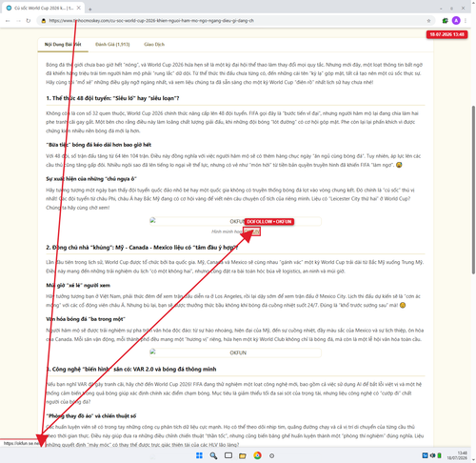Open the Windows Start menu
The height and width of the screenshot is (463, 476).
coord(199,455)
